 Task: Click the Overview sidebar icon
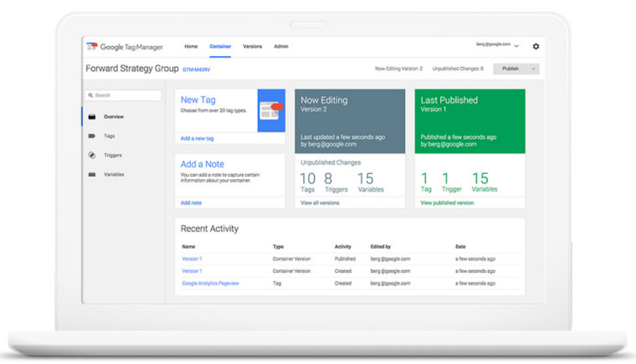point(92,117)
